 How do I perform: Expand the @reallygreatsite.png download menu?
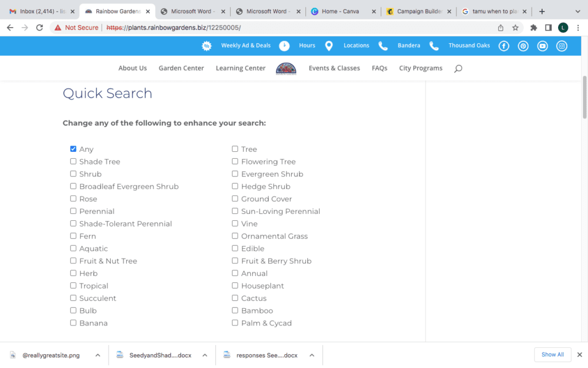[x=98, y=355]
